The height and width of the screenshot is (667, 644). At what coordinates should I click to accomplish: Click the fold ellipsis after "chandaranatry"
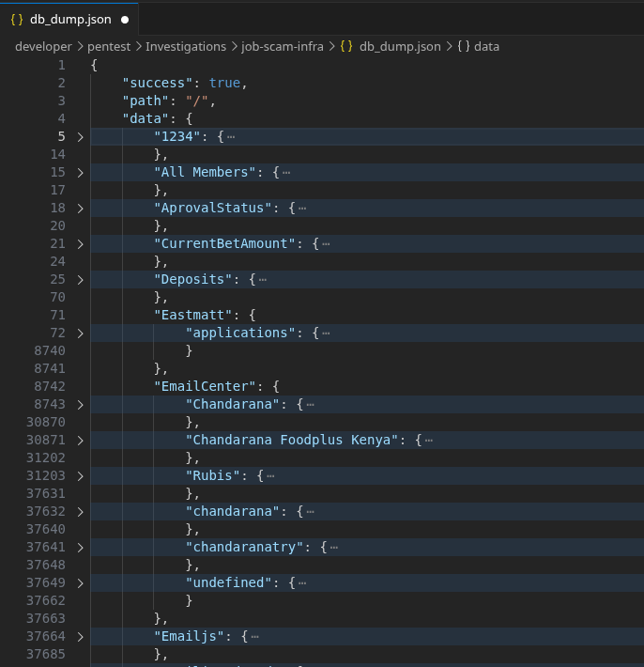click(333, 548)
